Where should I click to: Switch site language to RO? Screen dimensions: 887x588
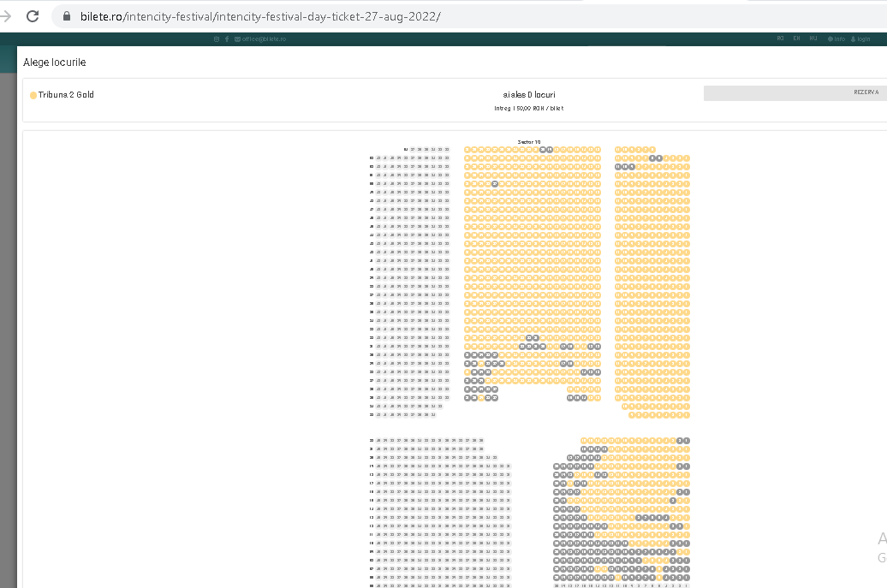tap(780, 39)
